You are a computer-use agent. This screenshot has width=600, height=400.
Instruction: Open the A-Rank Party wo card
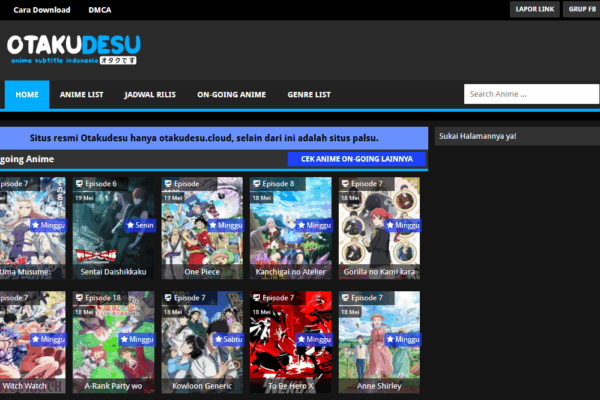pos(113,342)
